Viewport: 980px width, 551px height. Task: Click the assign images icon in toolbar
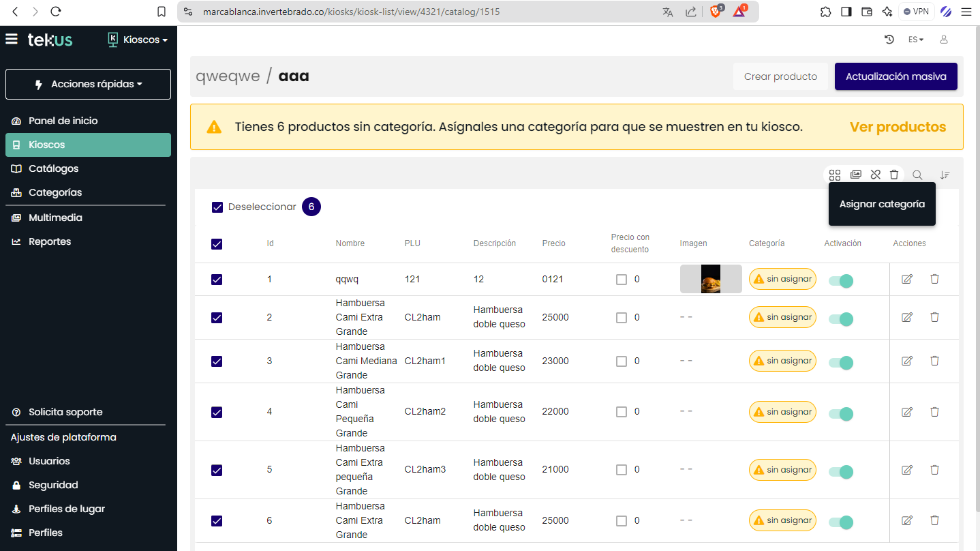pos(855,175)
